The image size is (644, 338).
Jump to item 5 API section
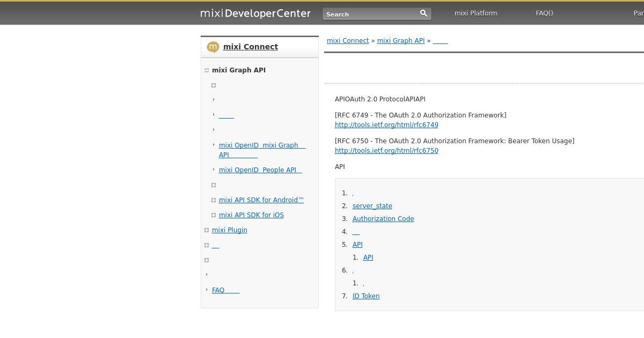click(357, 245)
